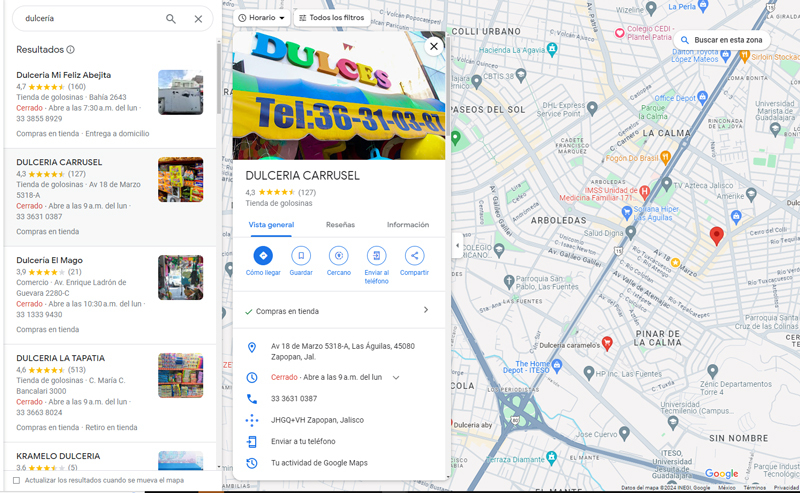Switch to the Reseñas tab
The width and height of the screenshot is (800, 493).
[340, 225]
